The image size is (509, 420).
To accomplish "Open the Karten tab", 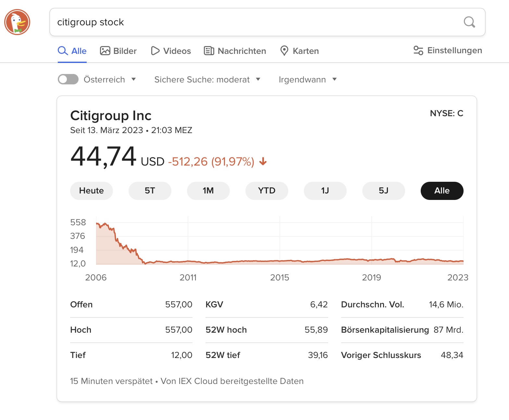I will pyautogui.click(x=299, y=51).
